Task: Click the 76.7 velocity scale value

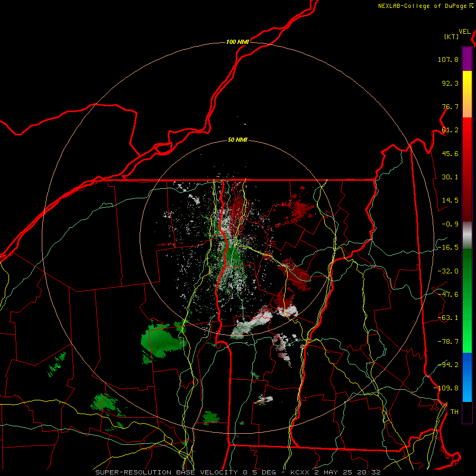Action: (x=450, y=106)
